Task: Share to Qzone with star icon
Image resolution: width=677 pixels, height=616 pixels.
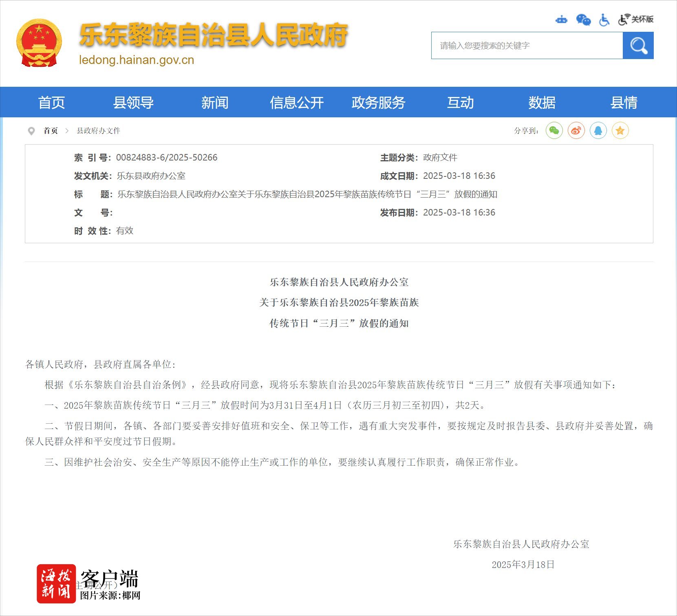Action: pyautogui.click(x=620, y=131)
